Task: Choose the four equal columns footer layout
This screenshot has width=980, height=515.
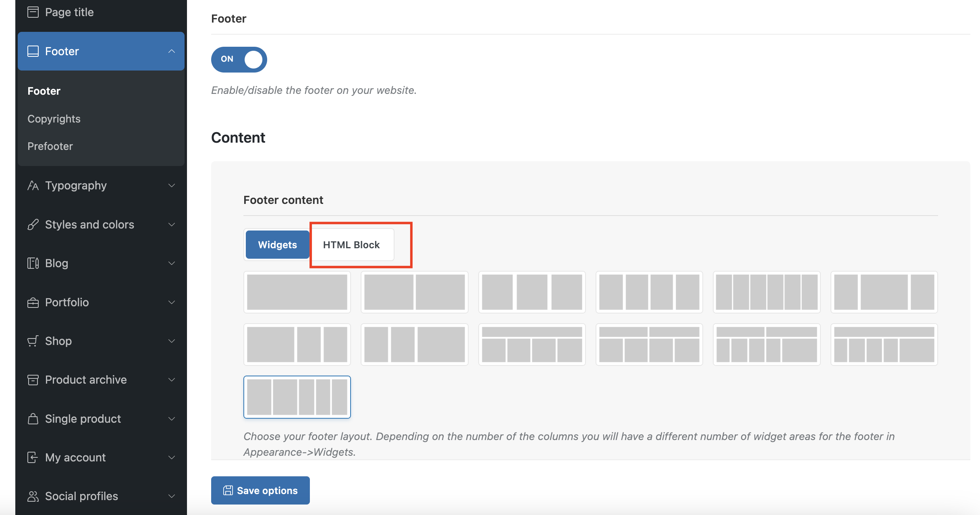Action: [x=649, y=292]
